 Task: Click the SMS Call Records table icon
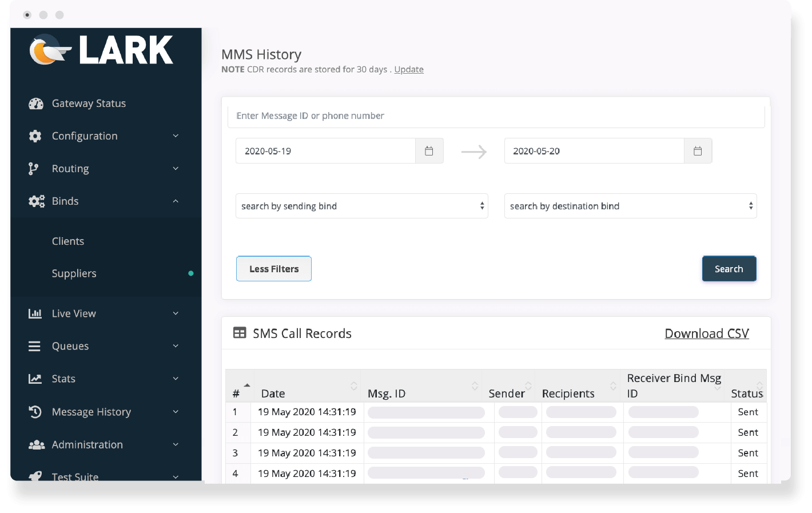[240, 333]
